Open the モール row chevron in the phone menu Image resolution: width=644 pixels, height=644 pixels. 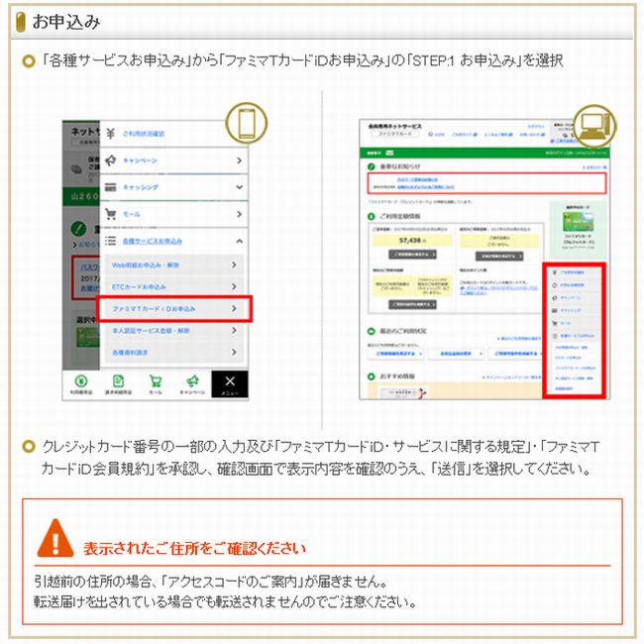point(239,214)
